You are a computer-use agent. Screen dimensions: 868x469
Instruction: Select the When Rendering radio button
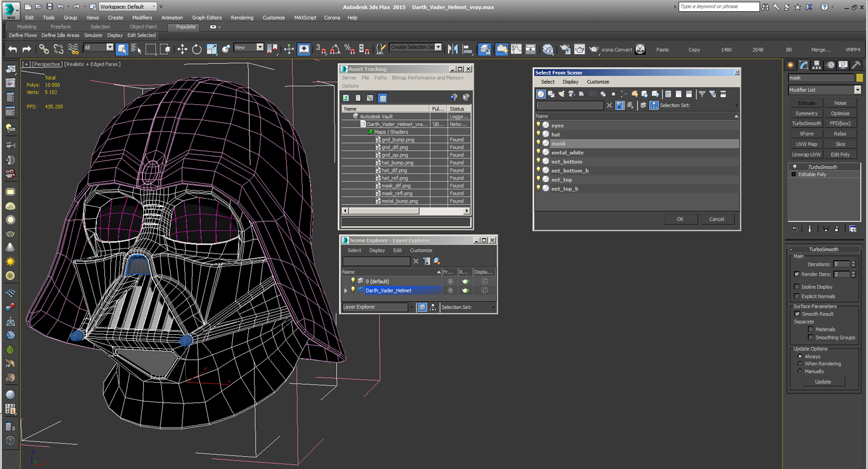[x=799, y=363]
